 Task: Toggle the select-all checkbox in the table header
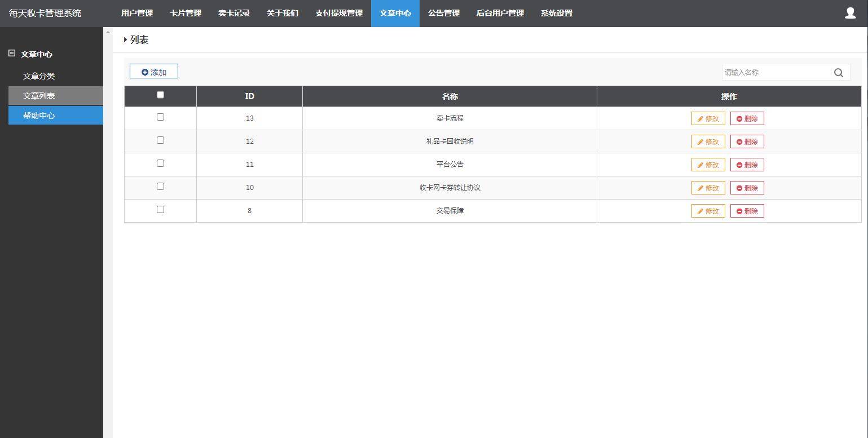[x=160, y=95]
